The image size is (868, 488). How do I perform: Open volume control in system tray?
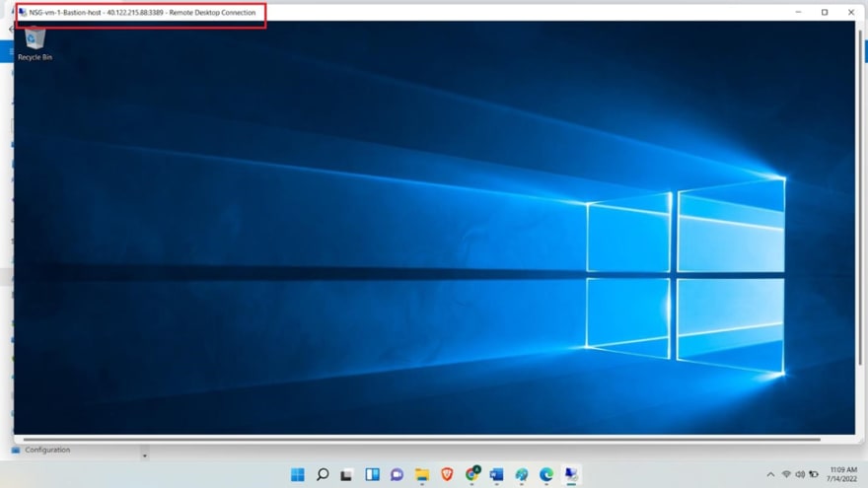click(x=800, y=474)
